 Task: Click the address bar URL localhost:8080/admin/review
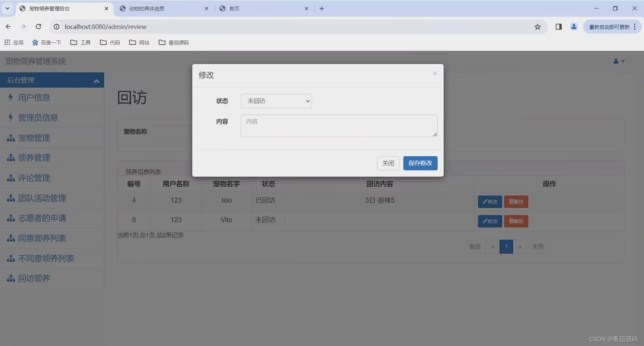(106, 27)
